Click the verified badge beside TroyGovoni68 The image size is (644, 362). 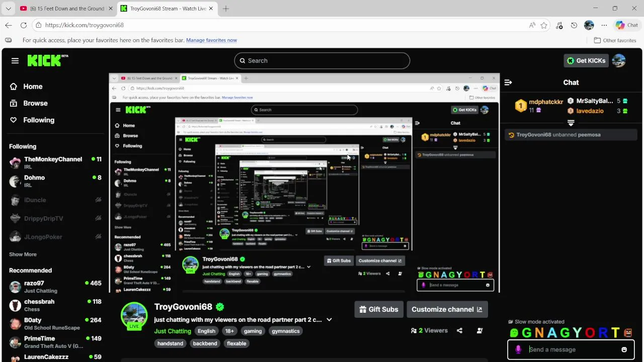[220, 307]
